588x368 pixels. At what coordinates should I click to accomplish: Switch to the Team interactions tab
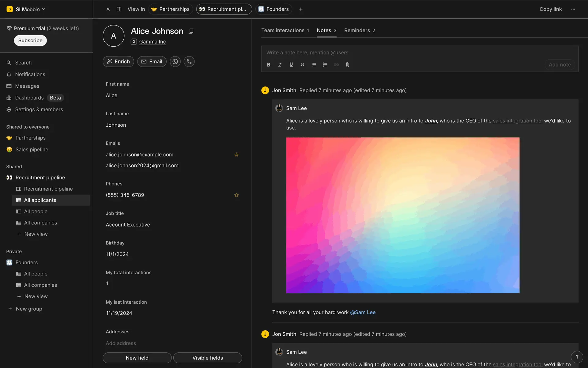[285, 30]
